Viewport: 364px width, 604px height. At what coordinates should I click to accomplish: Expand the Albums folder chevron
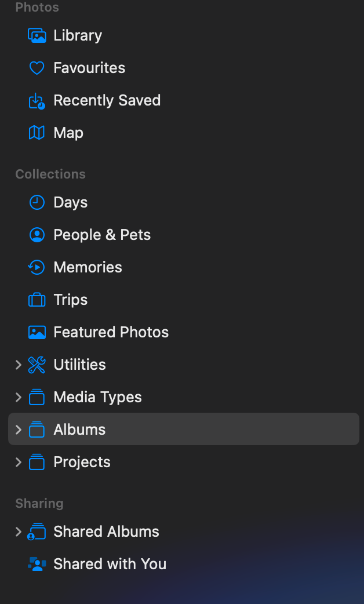18,430
